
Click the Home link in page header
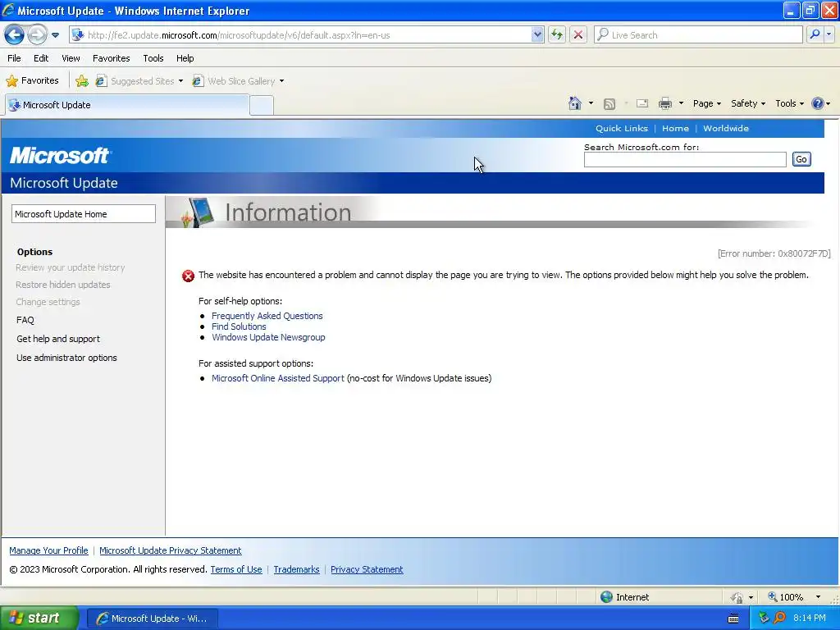[675, 129]
